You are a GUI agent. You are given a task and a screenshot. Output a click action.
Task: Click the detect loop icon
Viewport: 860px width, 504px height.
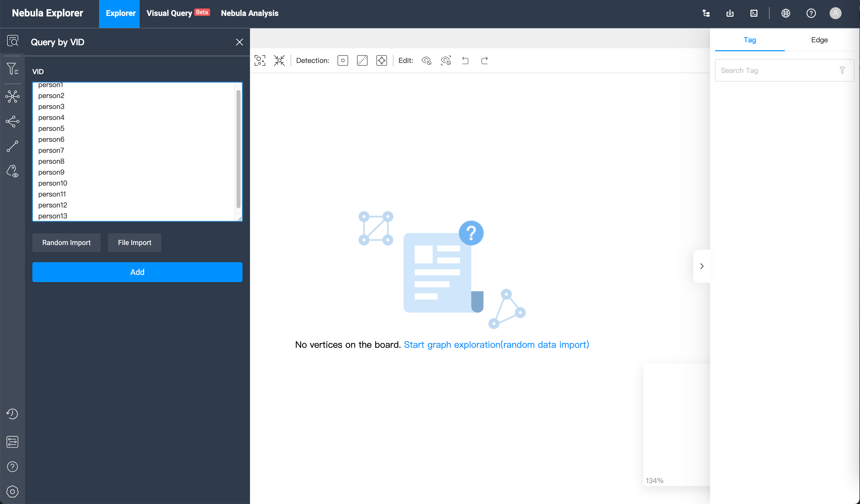[x=381, y=61]
